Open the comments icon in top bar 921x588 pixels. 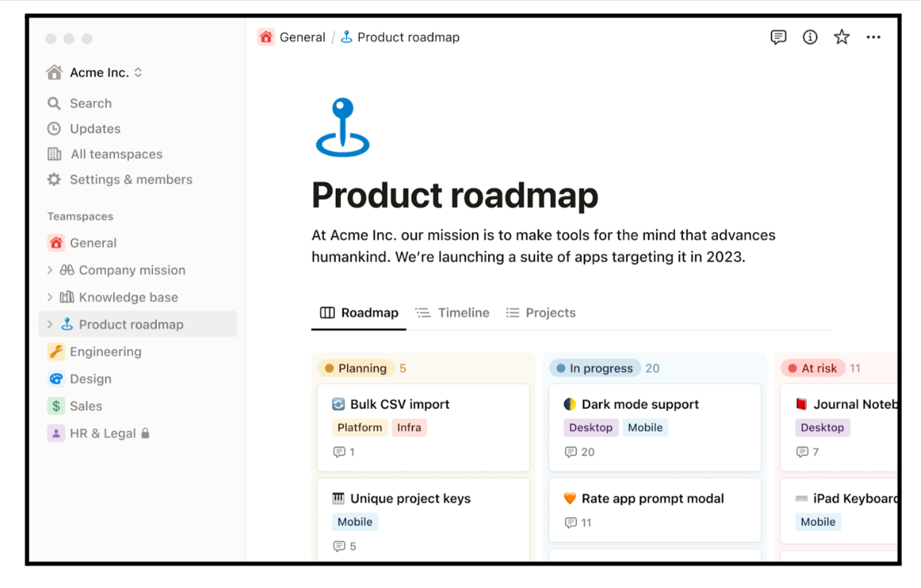click(x=778, y=37)
